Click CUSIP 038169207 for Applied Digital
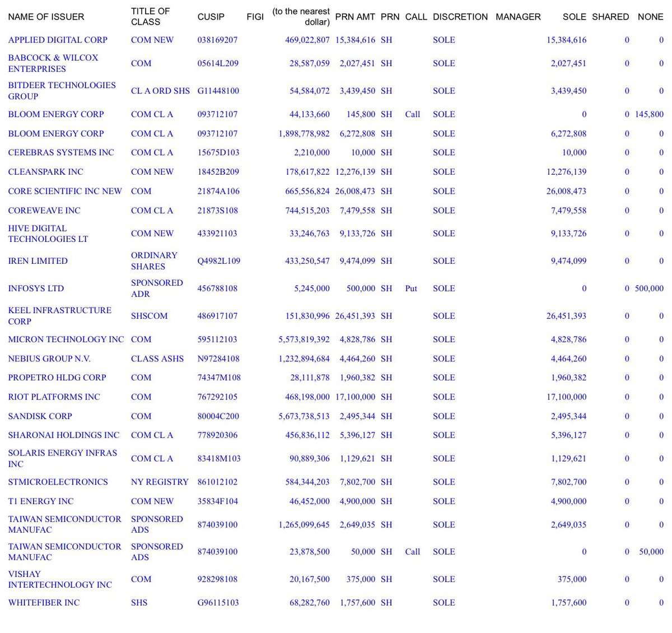The height and width of the screenshot is (633, 672). (218, 40)
